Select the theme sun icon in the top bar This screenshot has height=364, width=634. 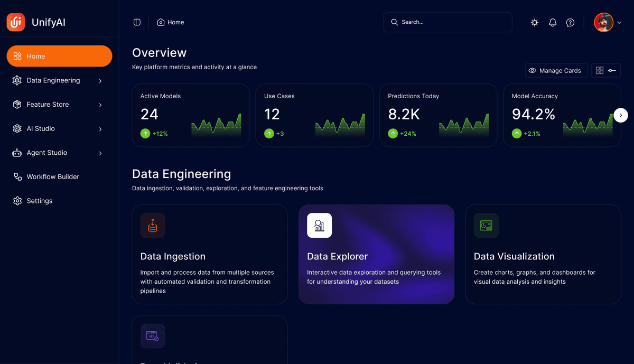point(534,22)
